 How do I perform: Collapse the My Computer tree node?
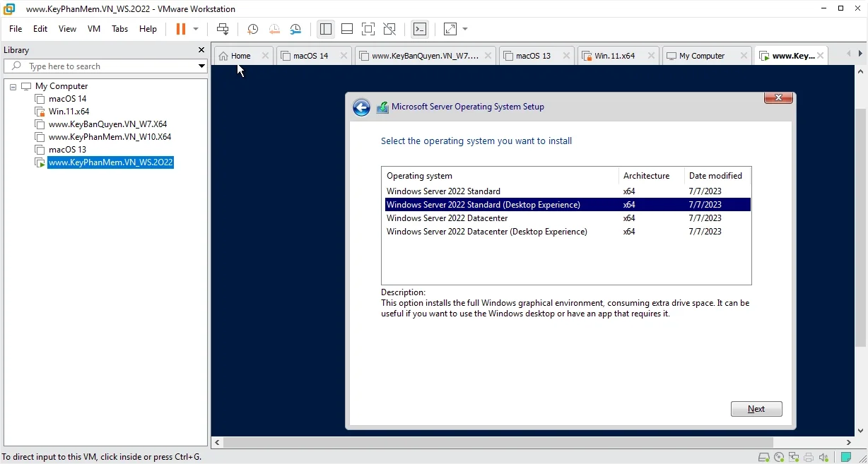click(12, 85)
